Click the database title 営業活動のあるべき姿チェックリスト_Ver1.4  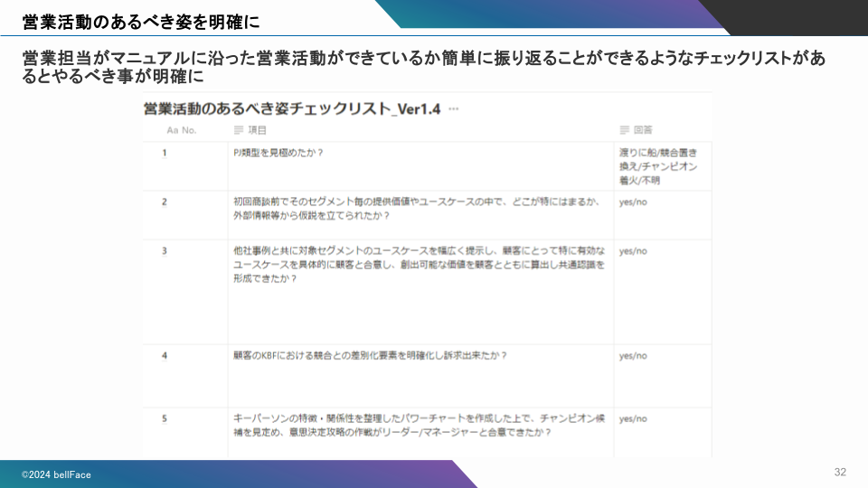(x=291, y=108)
